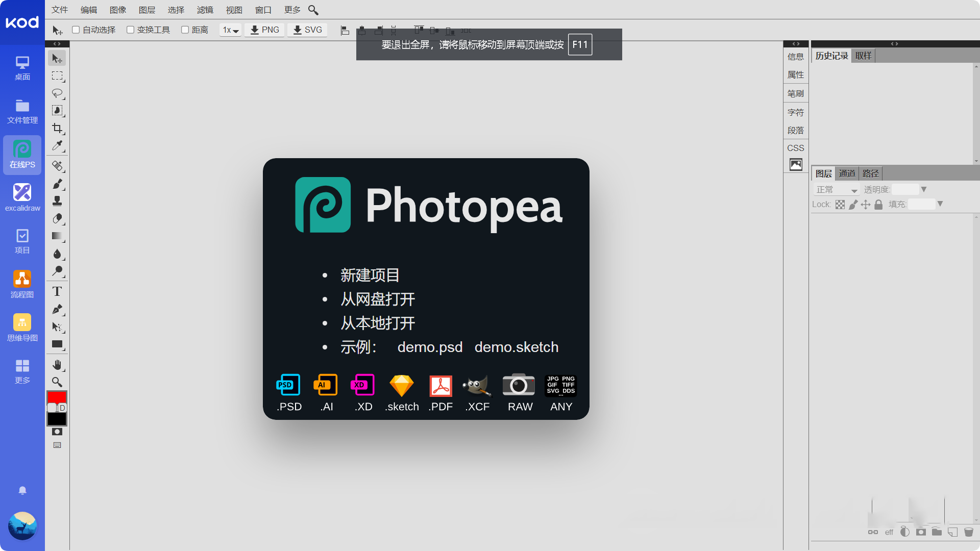Select the Crop tool
The width and height of the screenshot is (980, 551).
point(57,128)
